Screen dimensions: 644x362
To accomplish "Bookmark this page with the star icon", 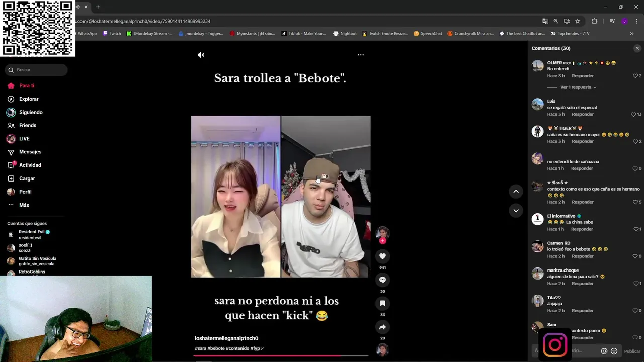I will point(578,21).
